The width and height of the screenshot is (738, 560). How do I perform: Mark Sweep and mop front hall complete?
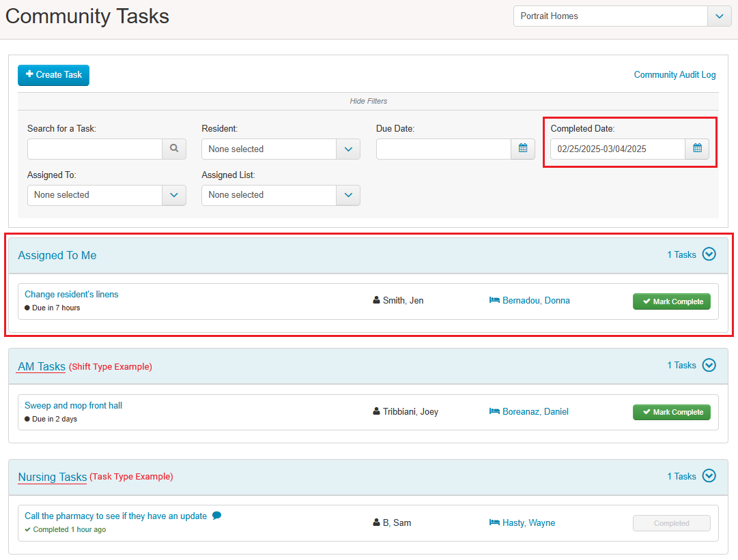pos(671,412)
